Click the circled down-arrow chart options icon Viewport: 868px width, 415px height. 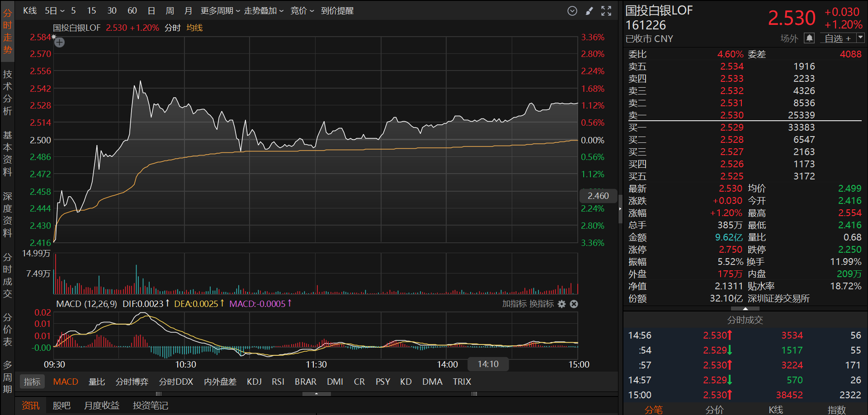[572, 11]
